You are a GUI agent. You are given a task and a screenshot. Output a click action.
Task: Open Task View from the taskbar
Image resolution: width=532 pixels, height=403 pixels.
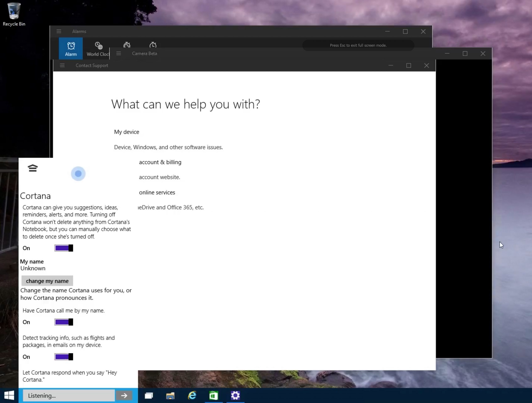149,396
